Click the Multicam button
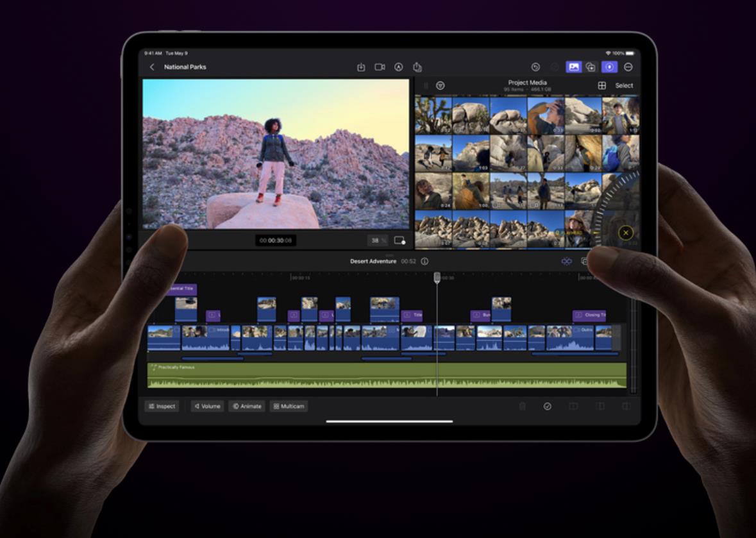The width and height of the screenshot is (756, 538). [x=289, y=407]
